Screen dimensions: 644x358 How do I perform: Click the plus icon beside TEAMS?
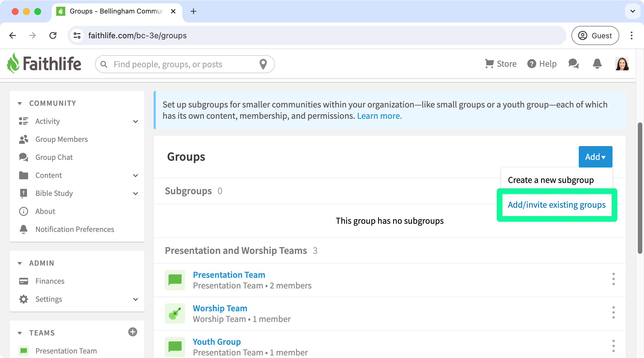tap(132, 332)
